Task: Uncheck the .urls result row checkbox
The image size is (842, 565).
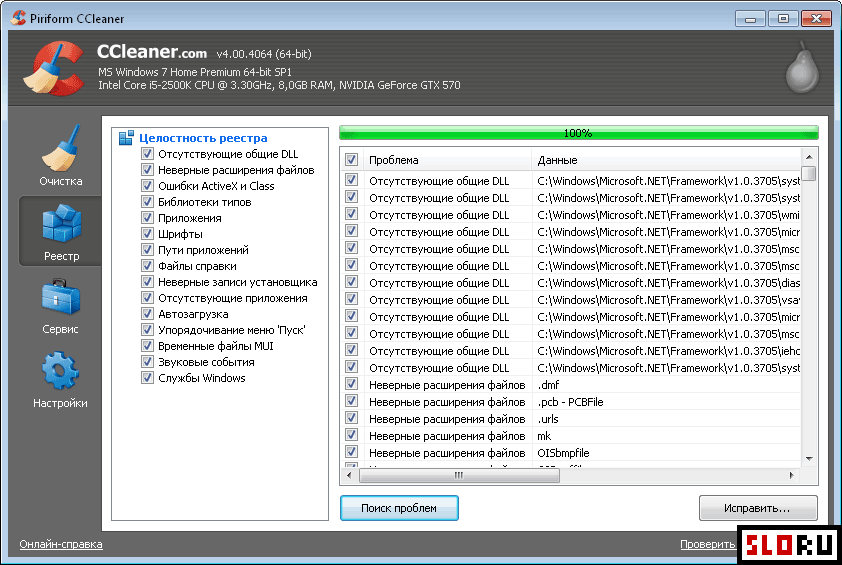Action: tap(351, 418)
